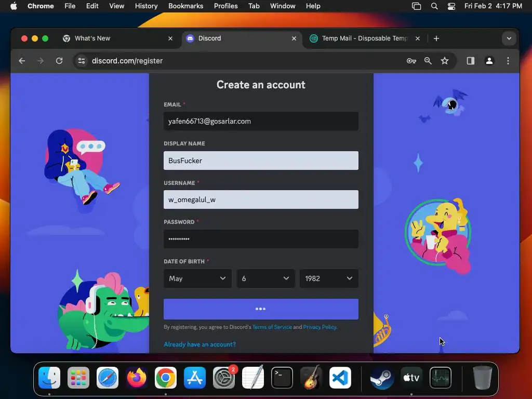Open the View menu
The image size is (532, 399).
tap(116, 6)
